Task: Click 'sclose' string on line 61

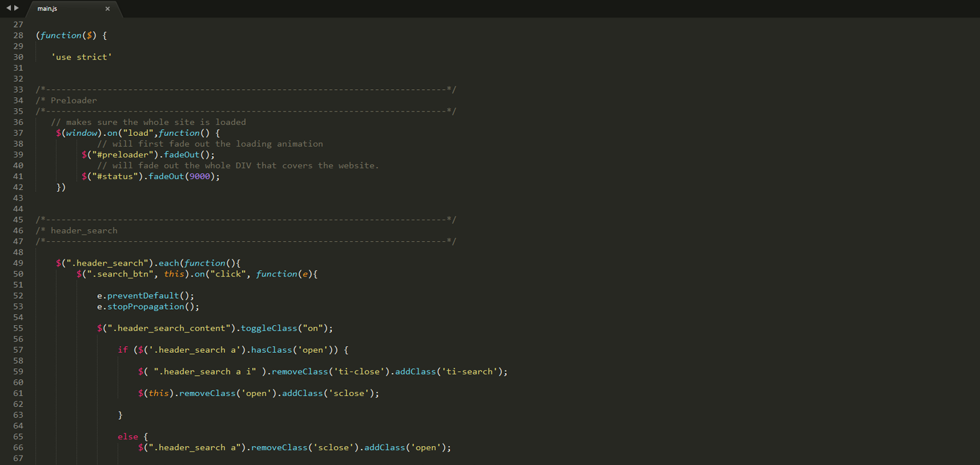Action: 349,393
